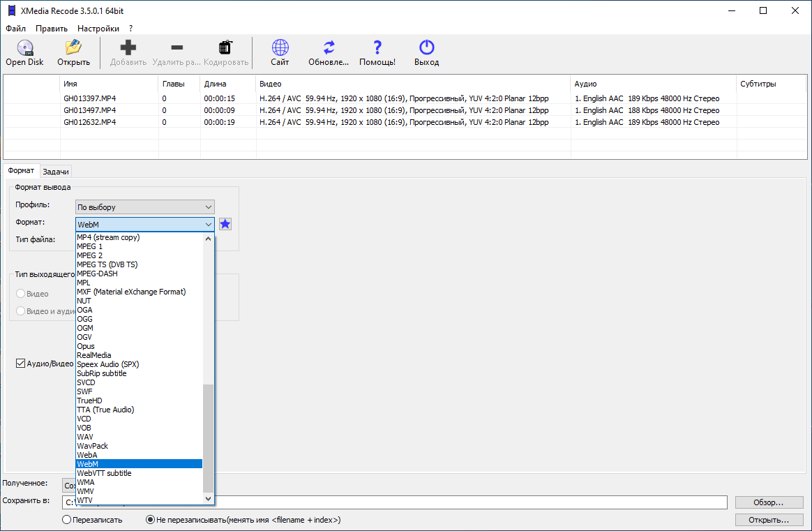Open a file with Открыть icon
Viewport: 812px width, 531px height.
73,47
